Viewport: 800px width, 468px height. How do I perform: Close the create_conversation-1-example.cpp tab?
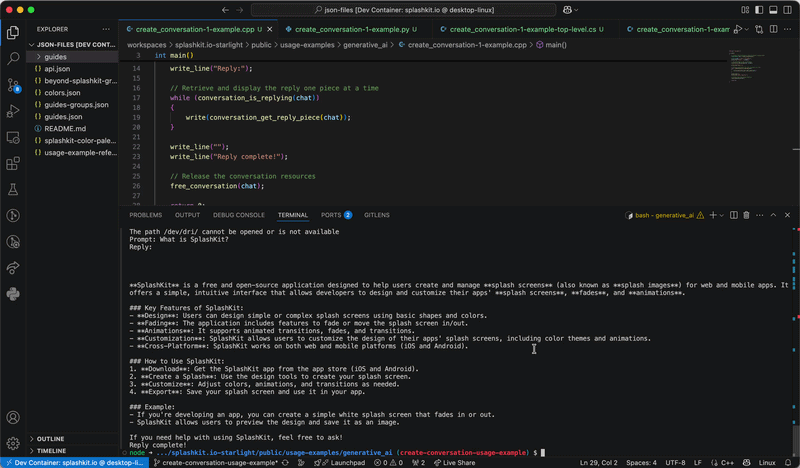point(270,30)
